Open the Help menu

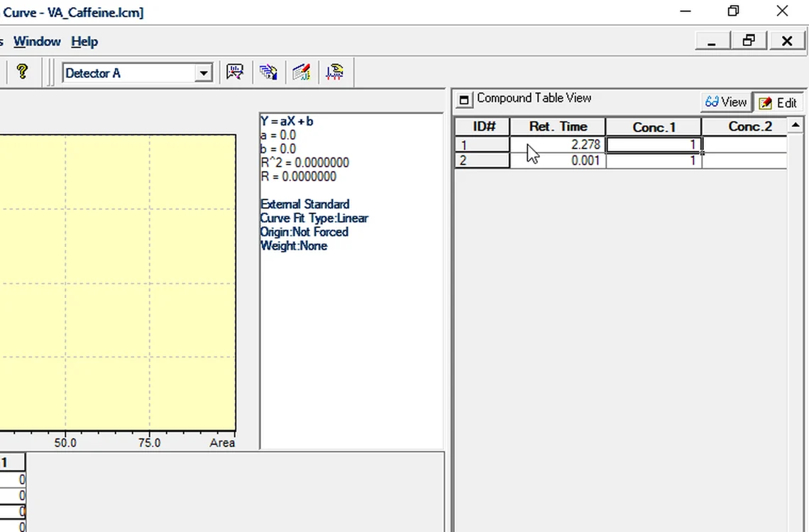[x=84, y=41]
